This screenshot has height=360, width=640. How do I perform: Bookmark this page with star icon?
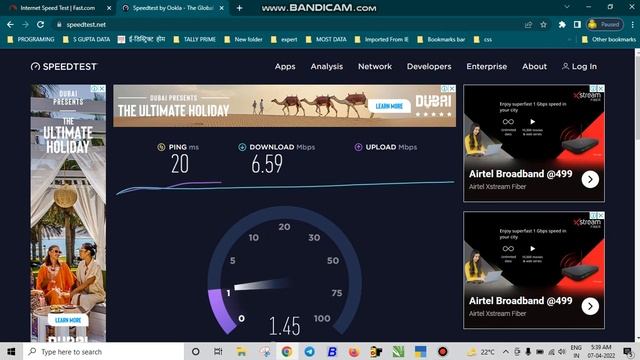544,24
